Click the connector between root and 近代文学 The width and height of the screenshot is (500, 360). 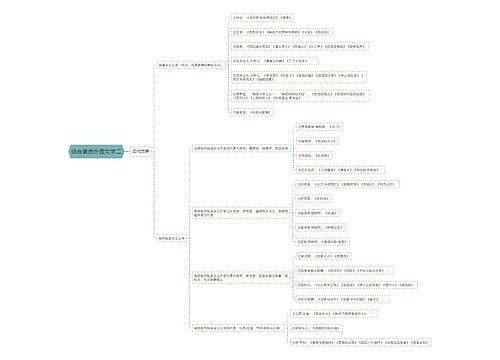tap(127, 151)
